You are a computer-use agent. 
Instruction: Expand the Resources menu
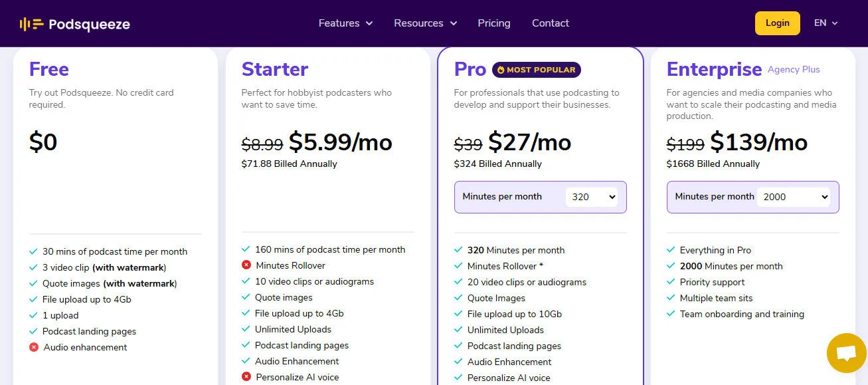point(424,23)
